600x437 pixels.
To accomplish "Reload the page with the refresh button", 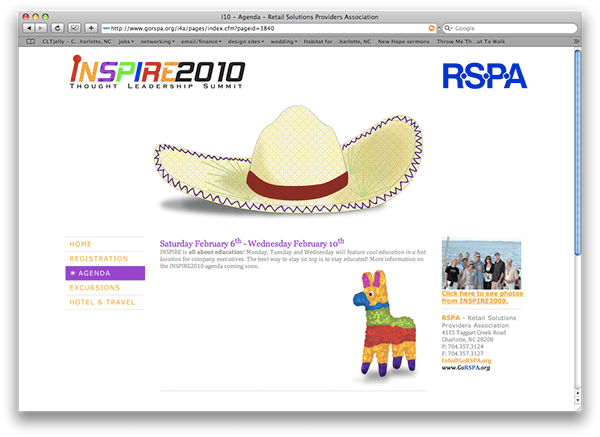I will coord(57,28).
